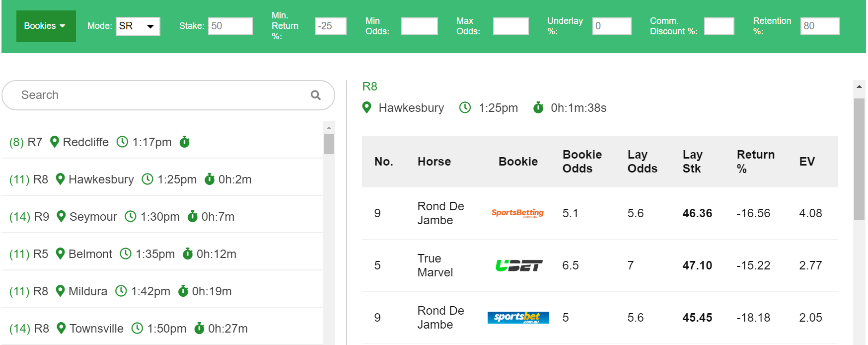Click the stopwatch icon on Redcliffe R7 row

pos(185,142)
